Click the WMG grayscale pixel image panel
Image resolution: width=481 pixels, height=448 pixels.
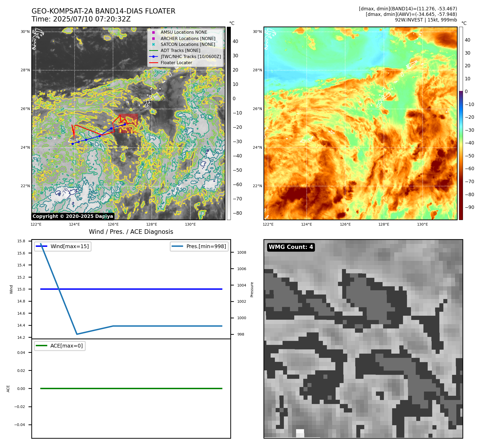point(363,339)
